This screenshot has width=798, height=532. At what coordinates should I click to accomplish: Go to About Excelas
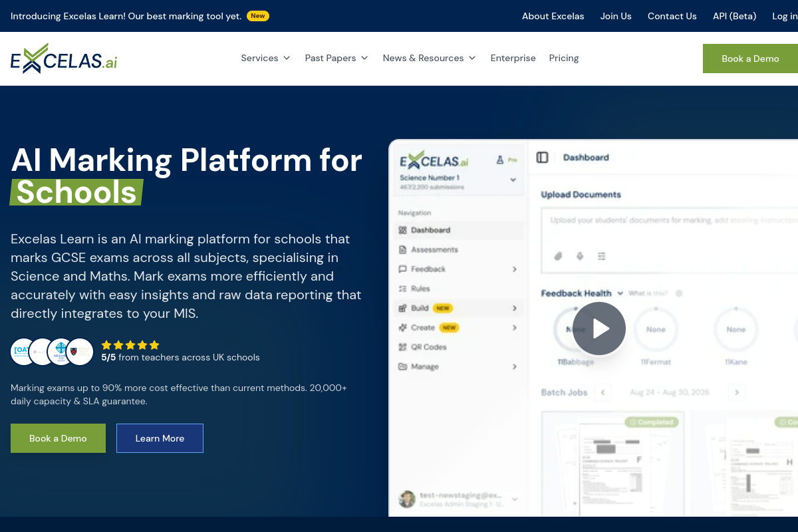[x=553, y=16]
